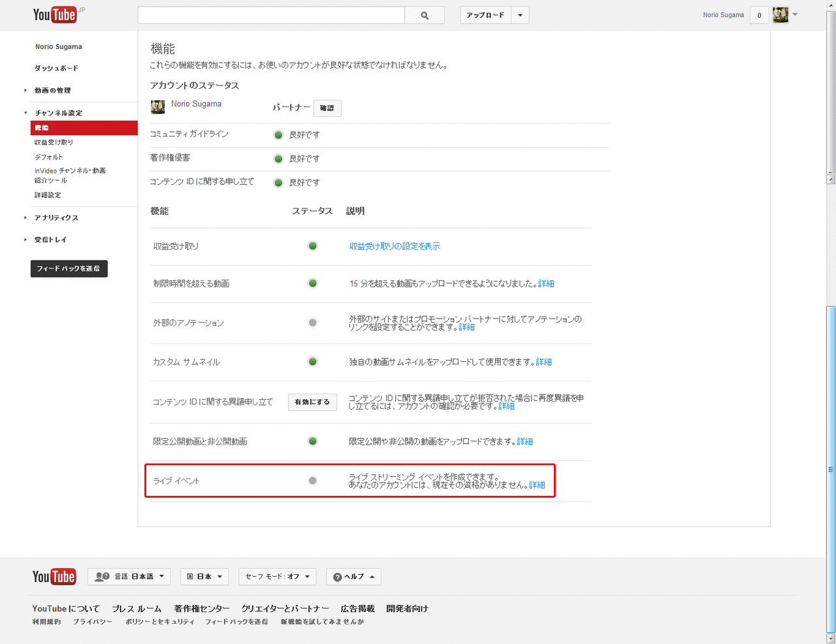Open クリエイターとパートナー footer link
Image resolution: width=836 pixels, height=644 pixels.
pyautogui.click(x=285, y=609)
